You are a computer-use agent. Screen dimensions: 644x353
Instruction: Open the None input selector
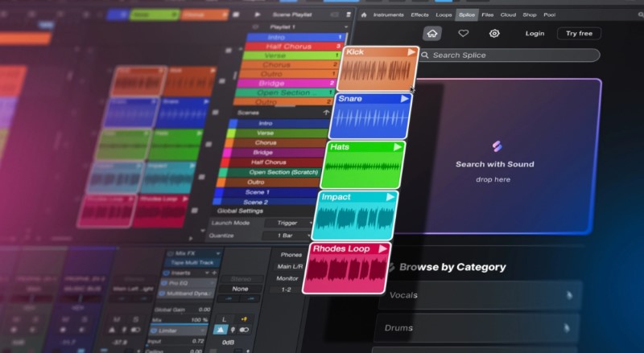pyautogui.click(x=240, y=289)
